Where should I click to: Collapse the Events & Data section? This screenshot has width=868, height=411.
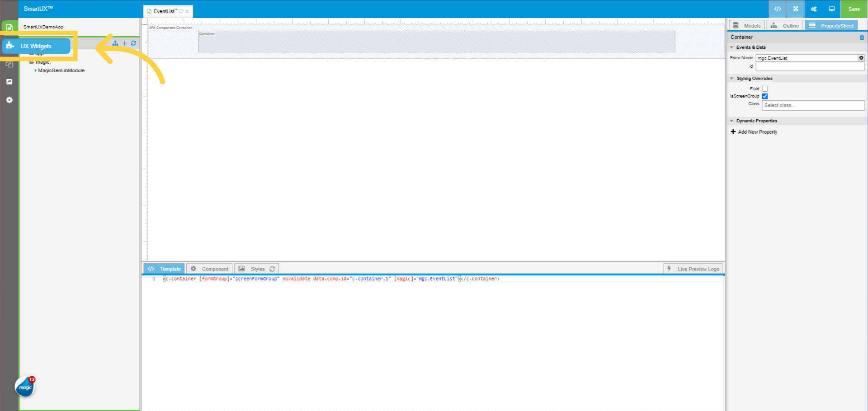(x=732, y=47)
